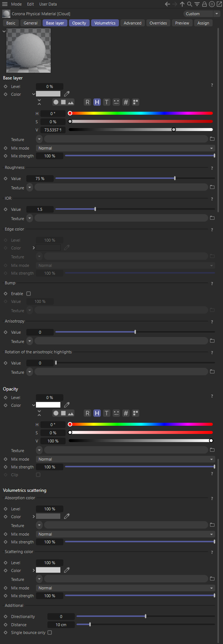Expand the Absorption color swatch arrow
This screenshot has height=644, width=223.
tap(34, 516)
